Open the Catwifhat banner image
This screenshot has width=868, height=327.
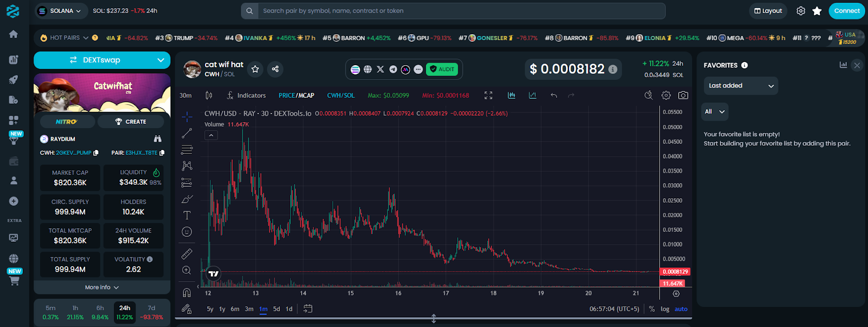[102, 92]
